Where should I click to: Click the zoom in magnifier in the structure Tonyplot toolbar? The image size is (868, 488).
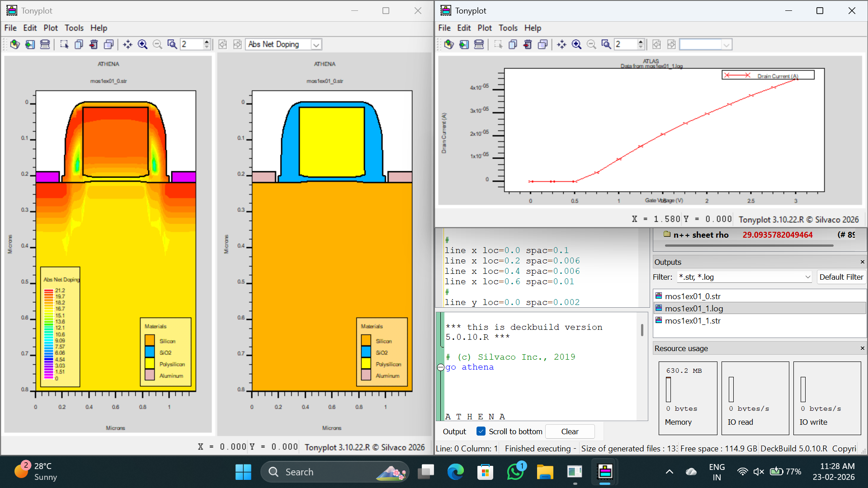click(x=142, y=44)
